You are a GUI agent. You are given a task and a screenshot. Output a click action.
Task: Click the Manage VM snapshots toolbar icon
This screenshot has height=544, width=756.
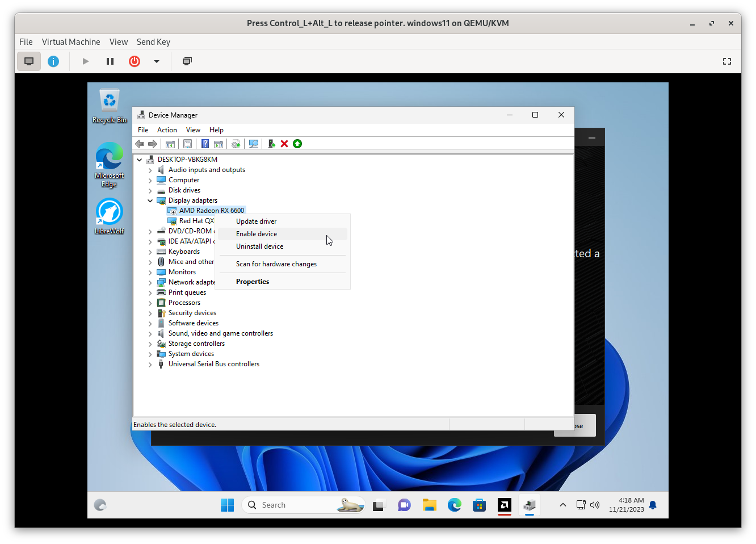(187, 61)
